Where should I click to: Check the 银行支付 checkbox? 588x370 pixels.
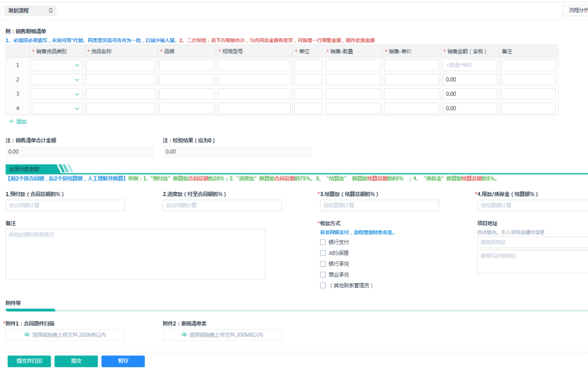point(323,242)
